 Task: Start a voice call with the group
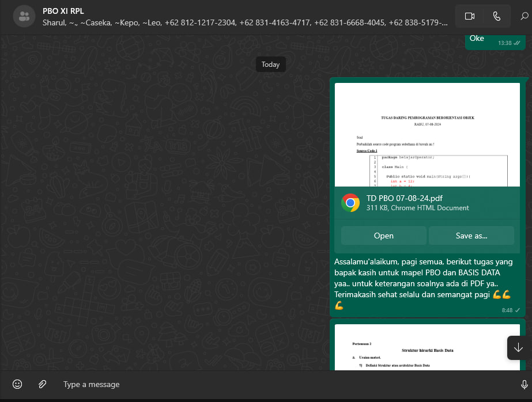497,16
